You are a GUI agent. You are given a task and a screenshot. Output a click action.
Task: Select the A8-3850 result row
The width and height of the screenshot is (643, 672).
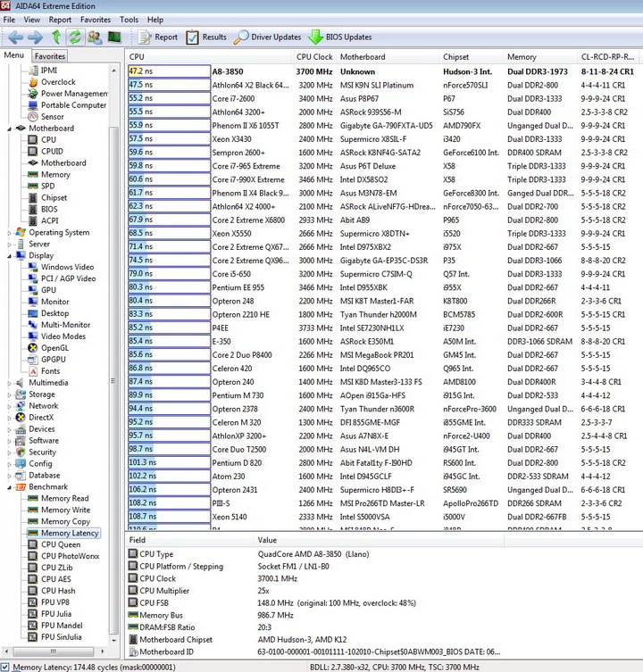[384, 71]
